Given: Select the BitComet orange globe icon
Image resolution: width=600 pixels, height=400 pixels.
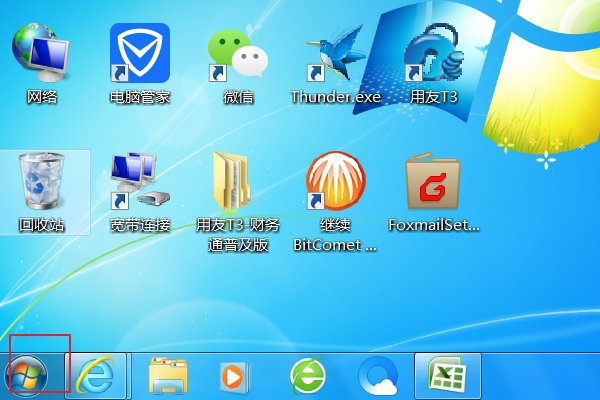Looking at the screenshot, I should 336,182.
